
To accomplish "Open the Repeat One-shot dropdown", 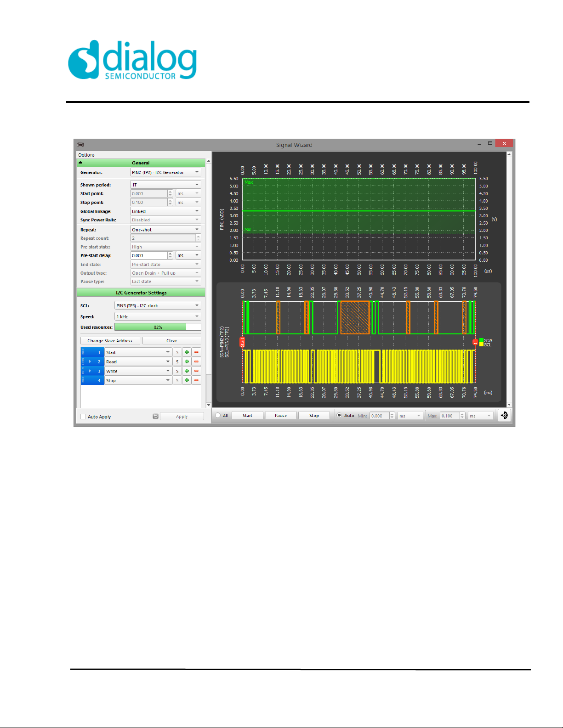I will point(165,230).
